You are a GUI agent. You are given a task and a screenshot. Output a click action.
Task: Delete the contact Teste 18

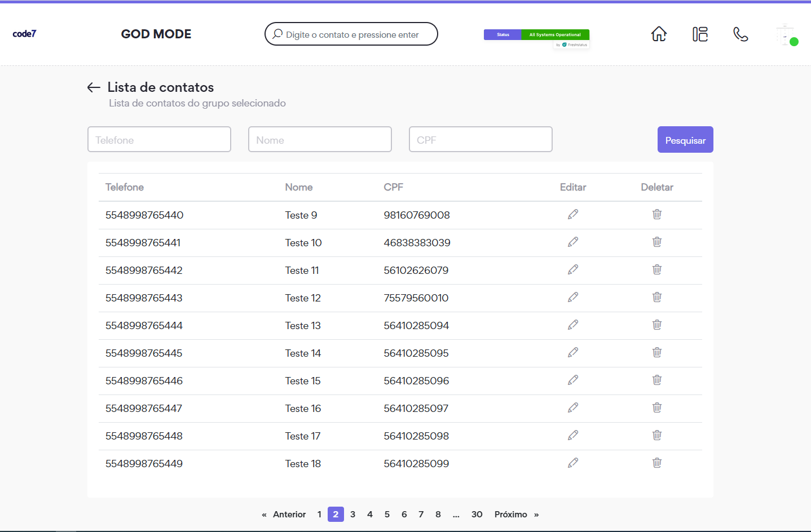point(657,463)
